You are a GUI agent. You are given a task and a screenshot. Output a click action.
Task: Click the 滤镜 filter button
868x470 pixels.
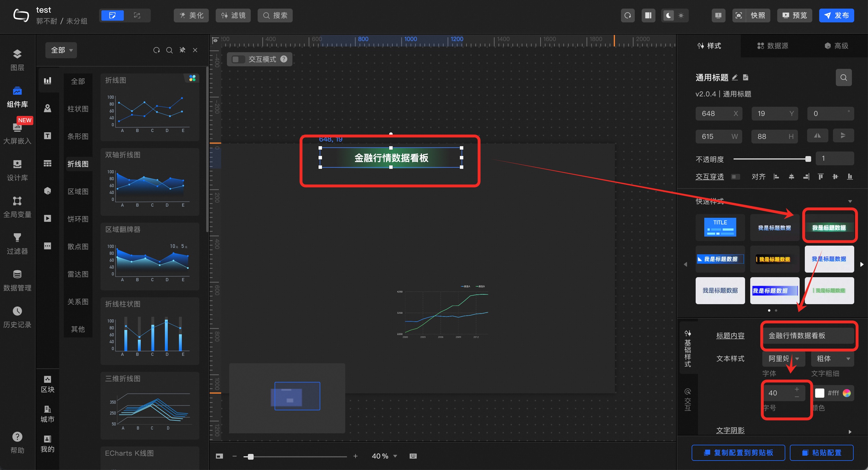(233, 15)
